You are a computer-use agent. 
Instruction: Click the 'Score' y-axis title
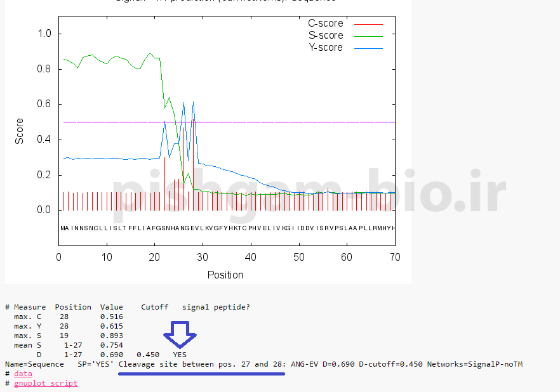[20, 131]
